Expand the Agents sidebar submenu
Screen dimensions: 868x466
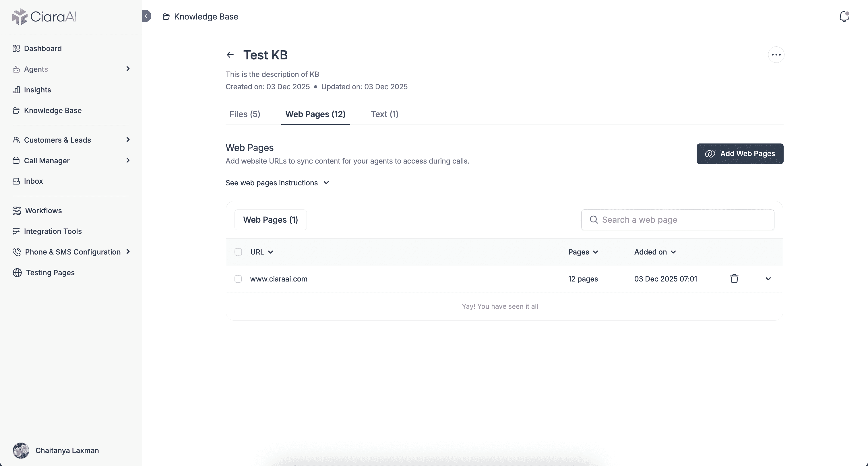tap(128, 69)
